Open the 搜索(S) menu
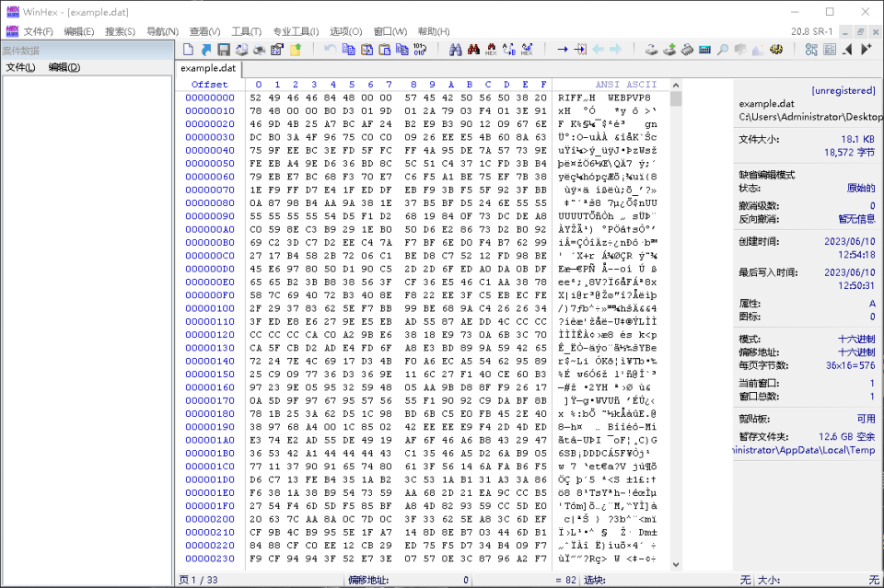 click(x=120, y=31)
